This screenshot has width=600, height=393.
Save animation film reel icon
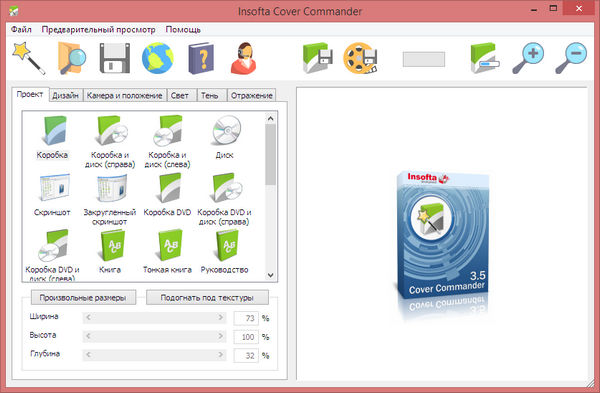[x=360, y=58]
